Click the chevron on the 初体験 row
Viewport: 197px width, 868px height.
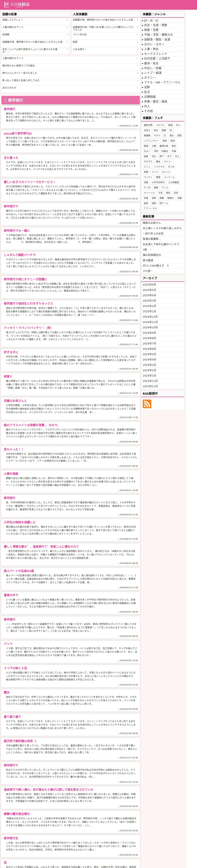(x=67, y=35)
